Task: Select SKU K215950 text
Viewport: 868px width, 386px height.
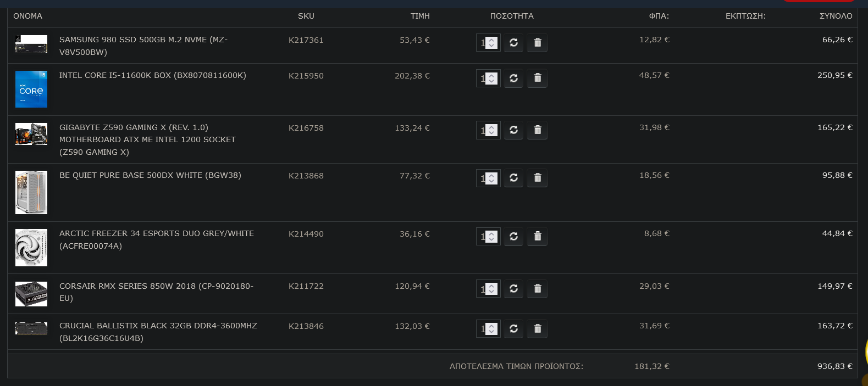Action: [x=306, y=76]
